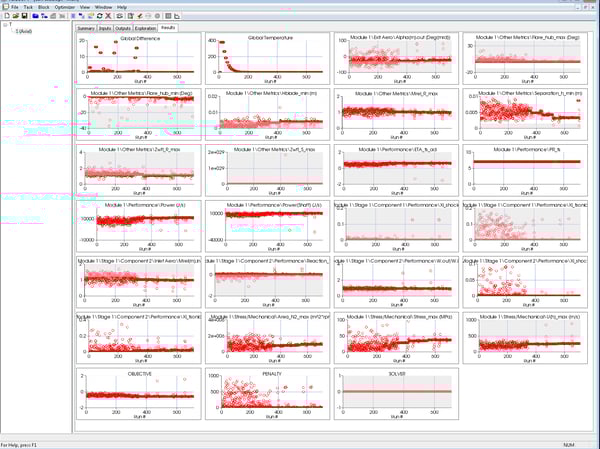Screen dimensions: 600x449
Task: Click the Save floppy disk icon
Action: [22, 16]
